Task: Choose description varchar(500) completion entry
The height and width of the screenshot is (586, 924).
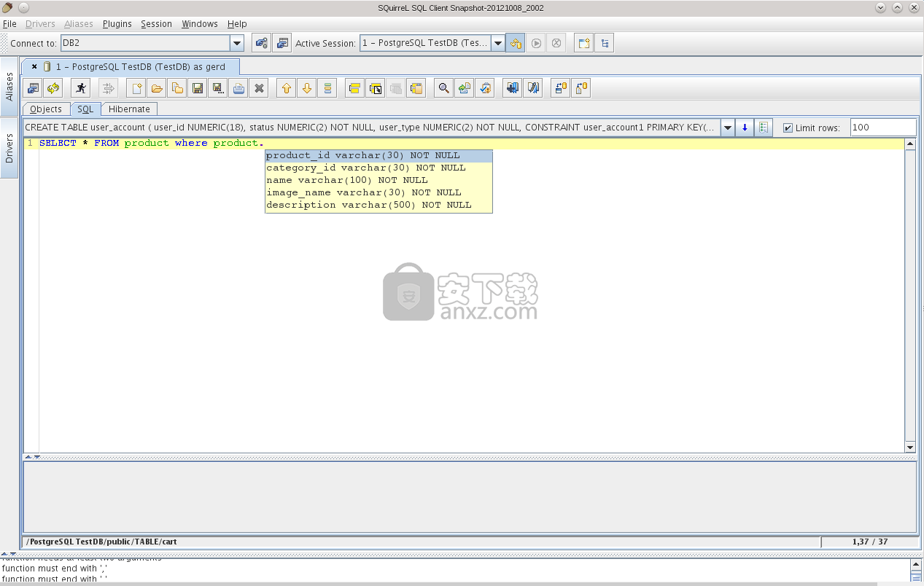Action: (x=378, y=205)
